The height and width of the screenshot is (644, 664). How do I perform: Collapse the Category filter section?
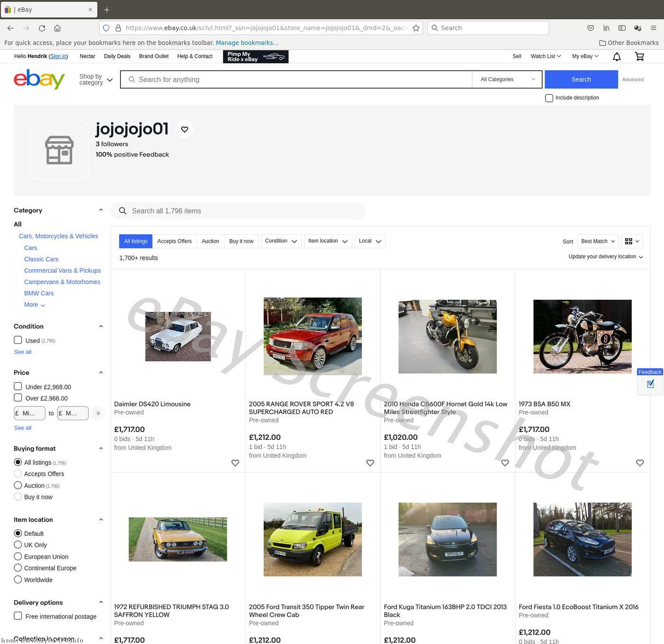[101, 210]
